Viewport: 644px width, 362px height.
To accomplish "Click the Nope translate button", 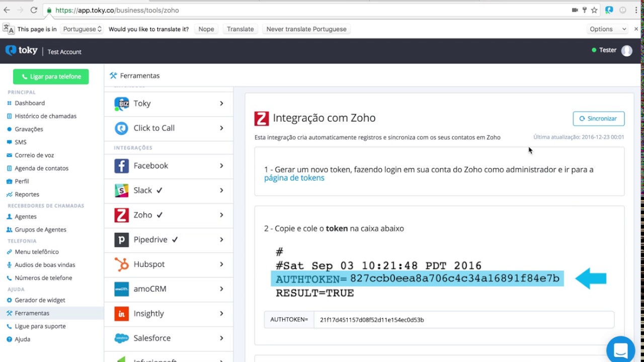I will pos(206,29).
